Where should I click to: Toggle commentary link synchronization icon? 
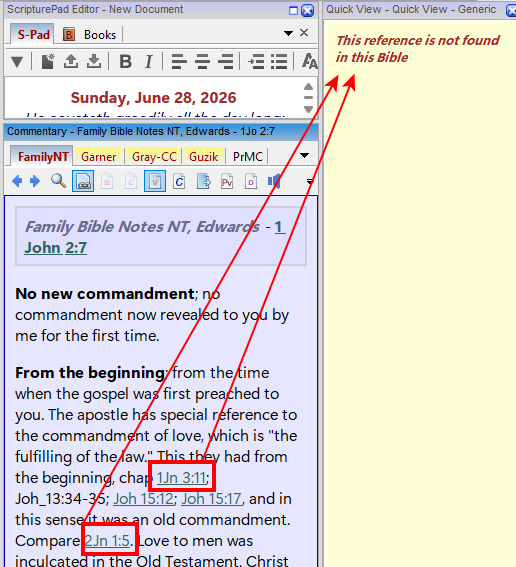click(x=83, y=181)
